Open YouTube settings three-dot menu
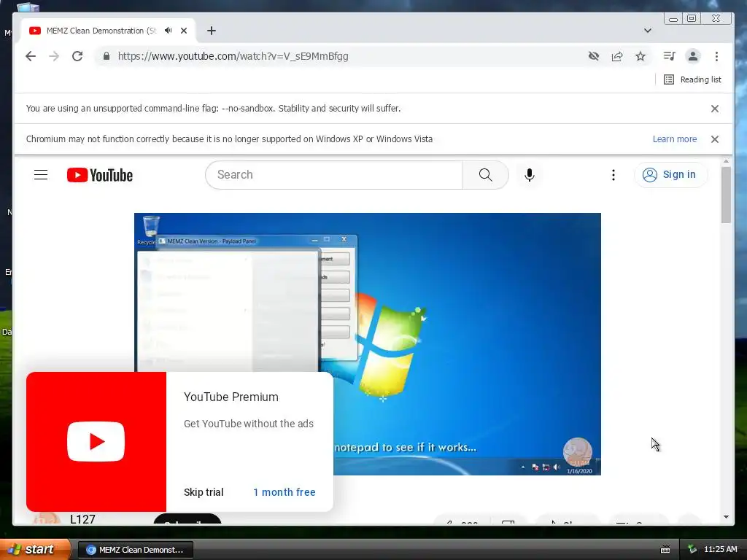The height and width of the screenshot is (560, 747). point(613,175)
